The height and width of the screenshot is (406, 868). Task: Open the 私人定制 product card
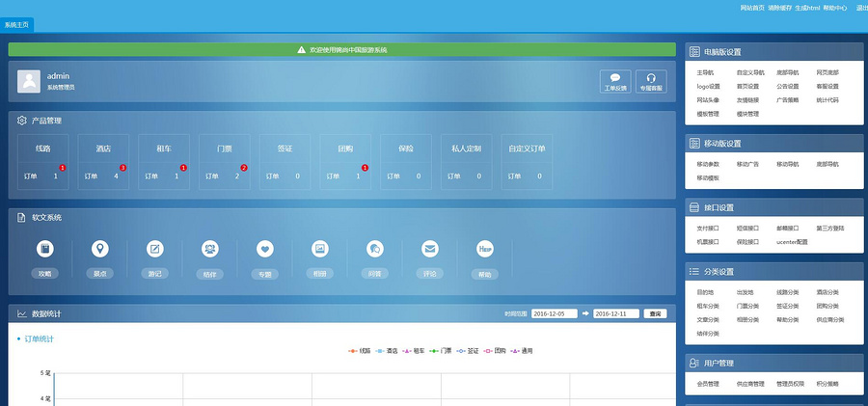click(466, 162)
